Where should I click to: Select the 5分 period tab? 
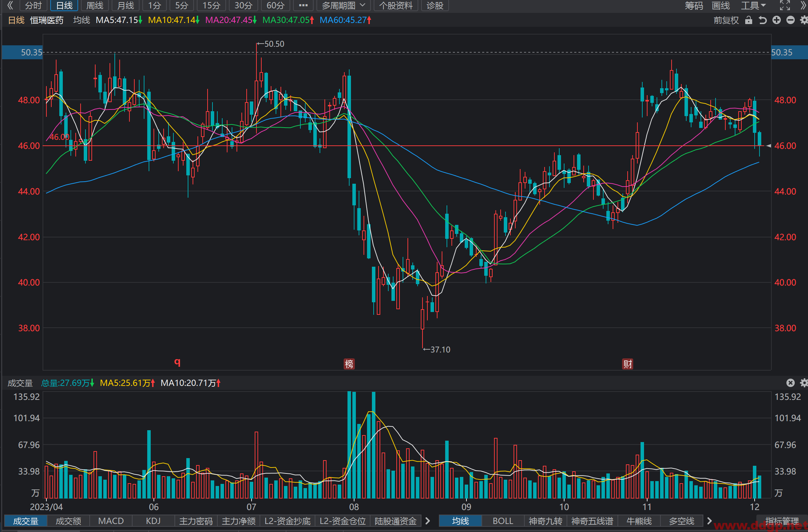click(x=181, y=5)
